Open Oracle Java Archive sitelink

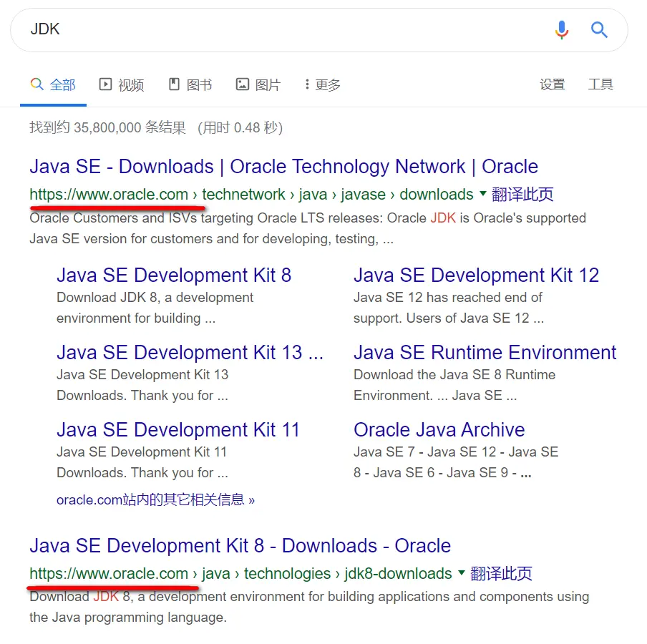point(439,429)
